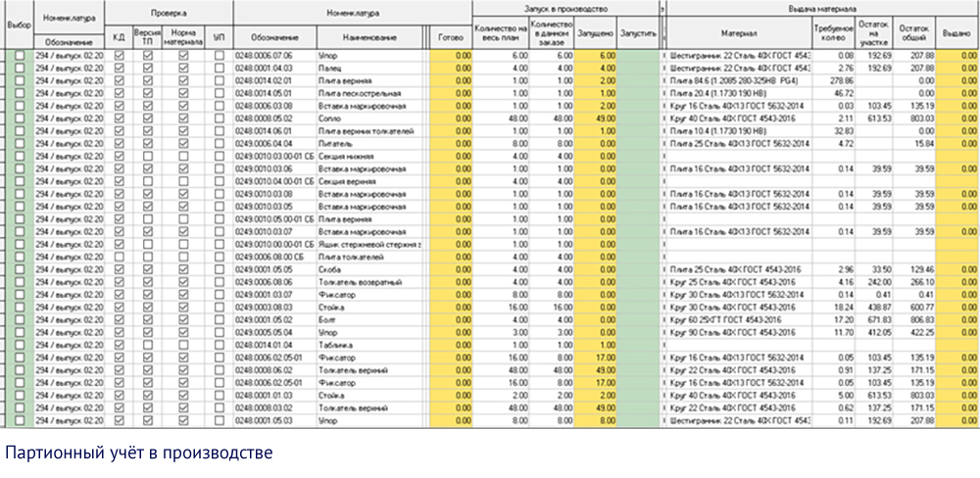Select the required quantity value 46.72
Screen dimensions: 980x478
(x=834, y=93)
